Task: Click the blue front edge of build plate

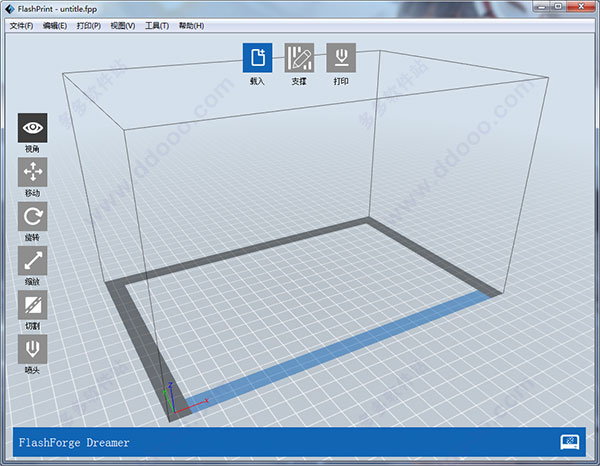Action: pos(337,352)
